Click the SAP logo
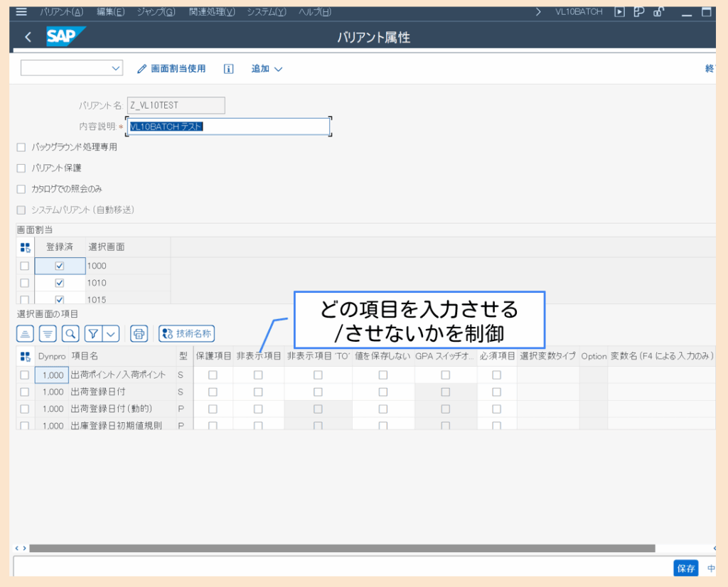728x587 pixels. pyautogui.click(x=65, y=36)
